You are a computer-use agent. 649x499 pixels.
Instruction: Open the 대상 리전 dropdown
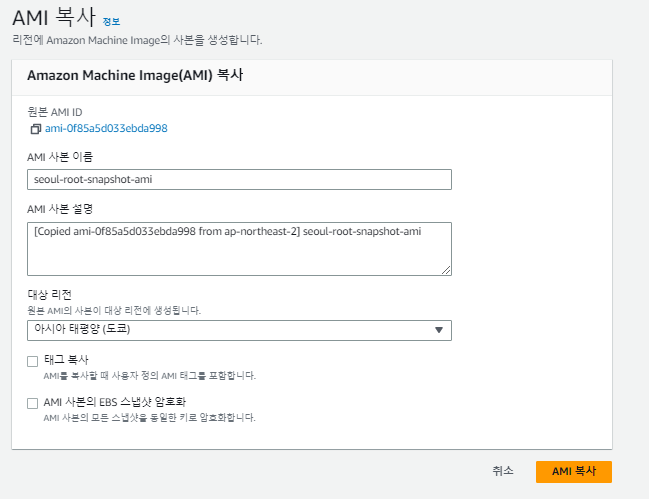[239, 330]
